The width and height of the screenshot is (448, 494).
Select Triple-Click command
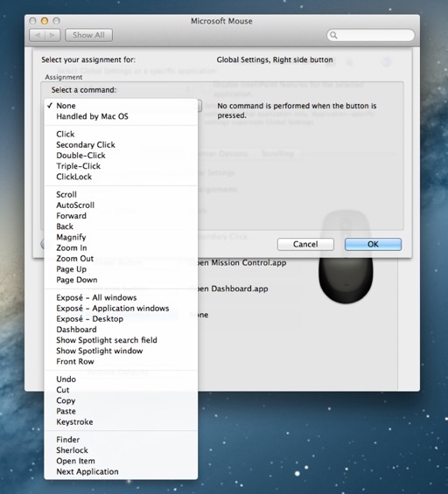pos(121,166)
